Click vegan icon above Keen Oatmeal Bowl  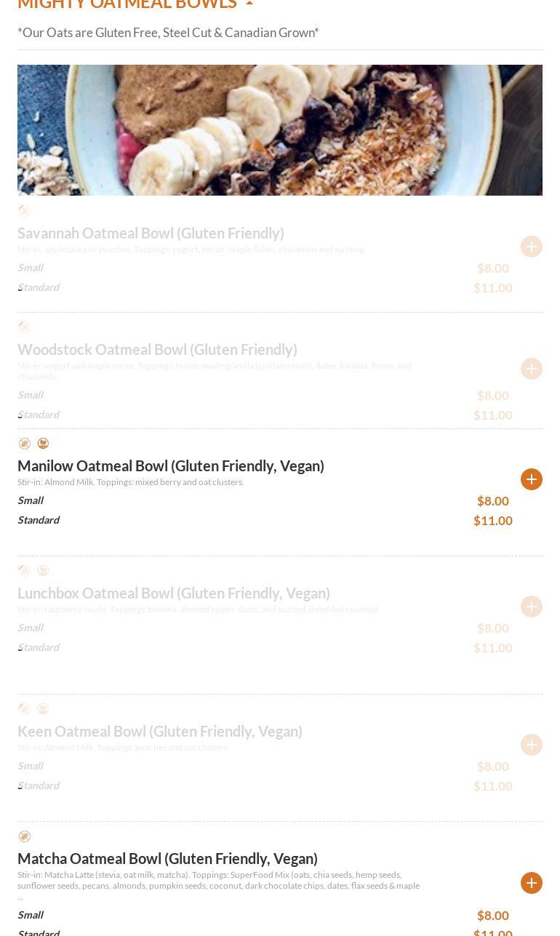point(43,709)
